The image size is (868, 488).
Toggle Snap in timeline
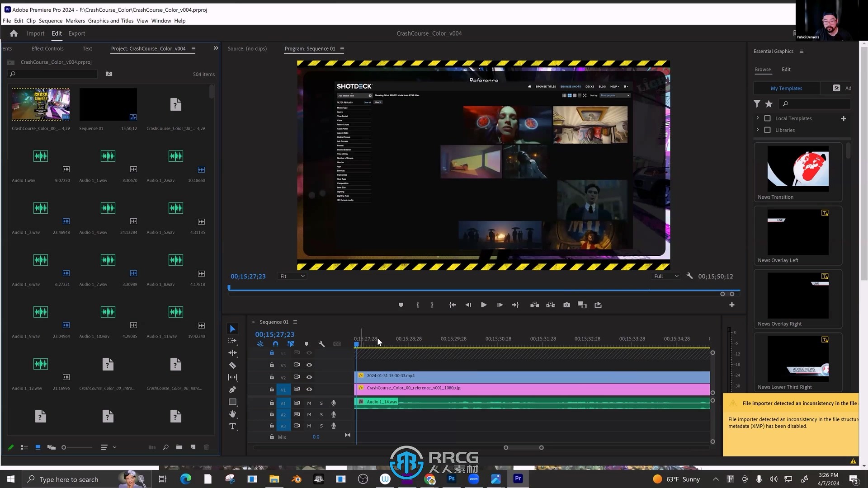(275, 344)
